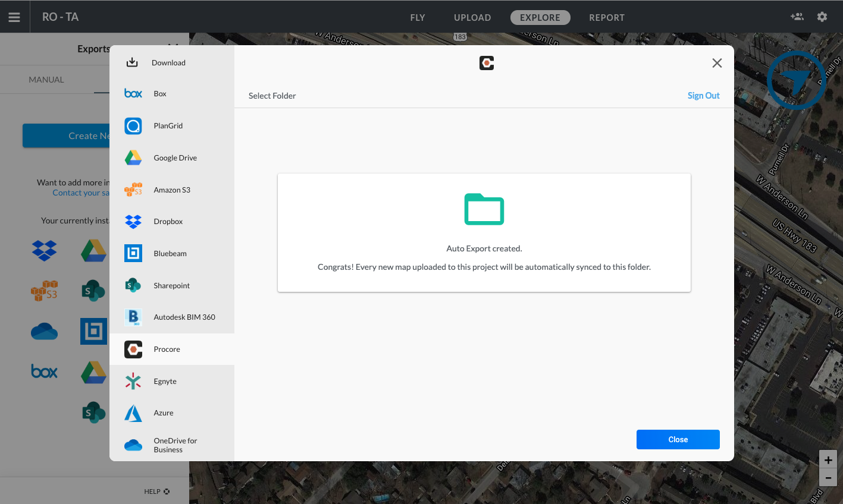
Task: Choose Amazon S3 in export list
Action: click(x=172, y=190)
